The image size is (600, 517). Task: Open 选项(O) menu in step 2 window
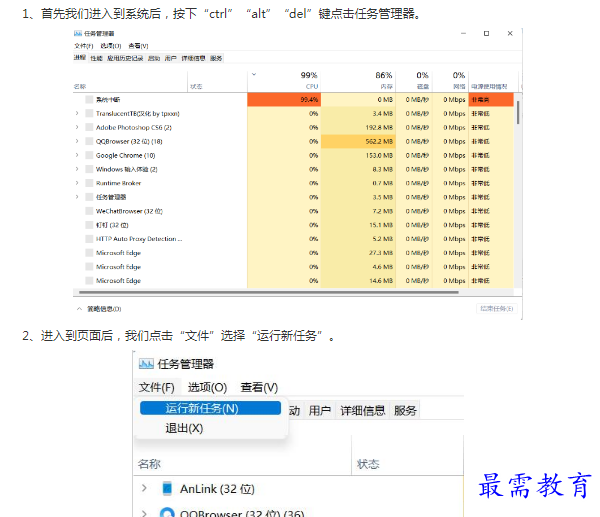207,387
